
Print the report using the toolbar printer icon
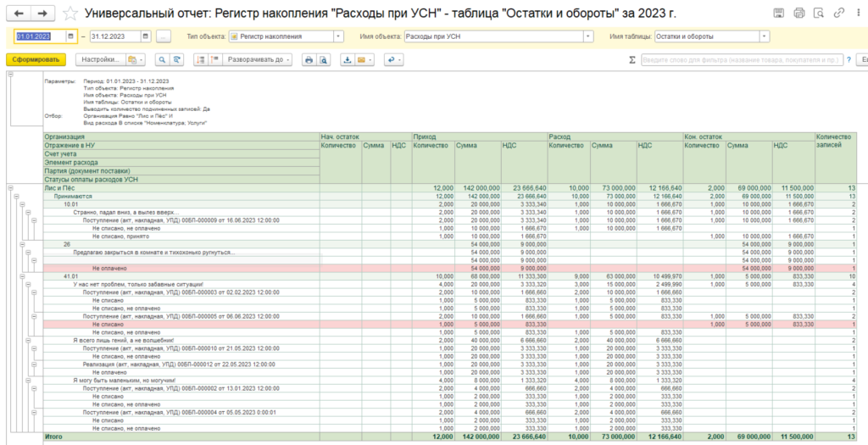tap(309, 60)
